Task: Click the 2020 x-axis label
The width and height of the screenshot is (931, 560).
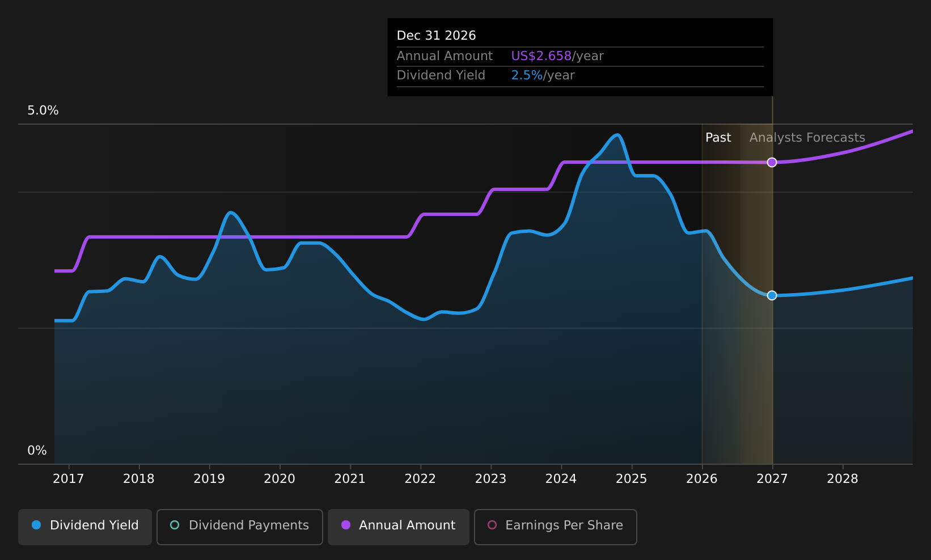Action: click(x=280, y=479)
